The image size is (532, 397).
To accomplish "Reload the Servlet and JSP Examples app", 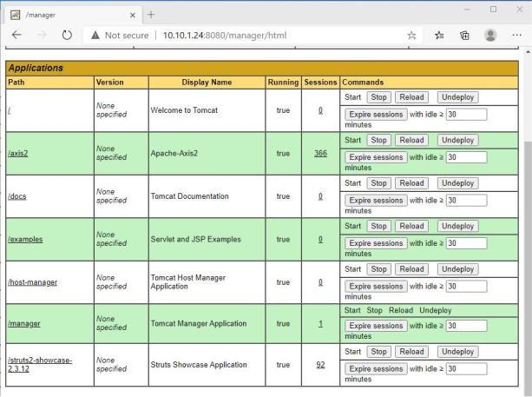I will [x=411, y=226].
